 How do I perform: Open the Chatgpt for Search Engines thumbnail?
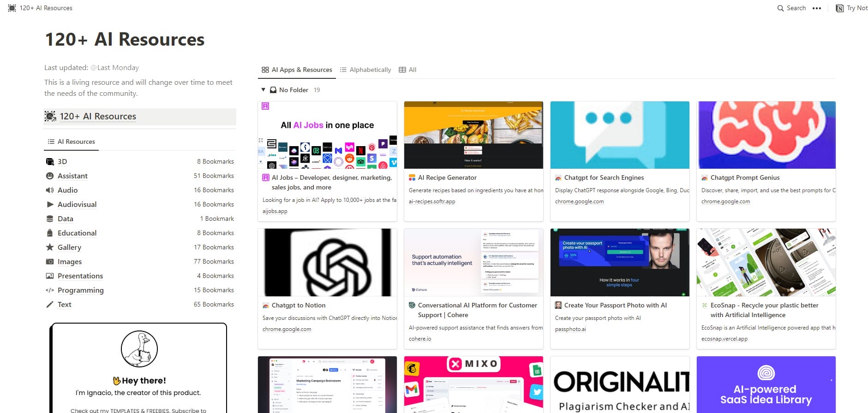tap(620, 135)
